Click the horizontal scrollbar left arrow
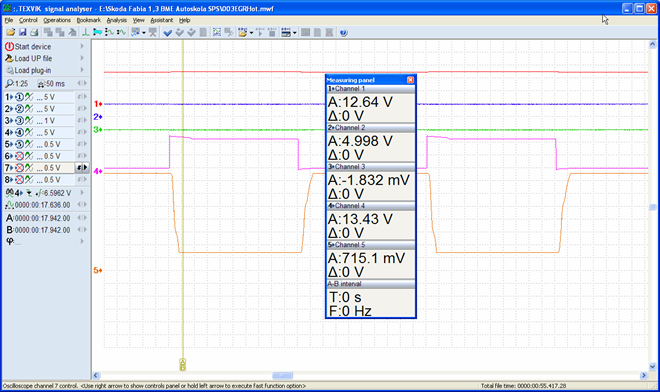This screenshot has height=392, width=660. [96, 375]
